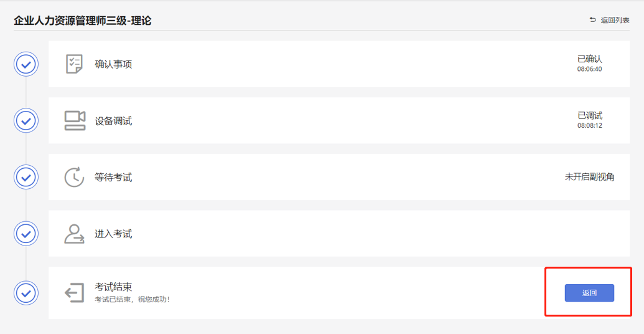
Task: Select the 设备调试 step label
Action: point(113,121)
